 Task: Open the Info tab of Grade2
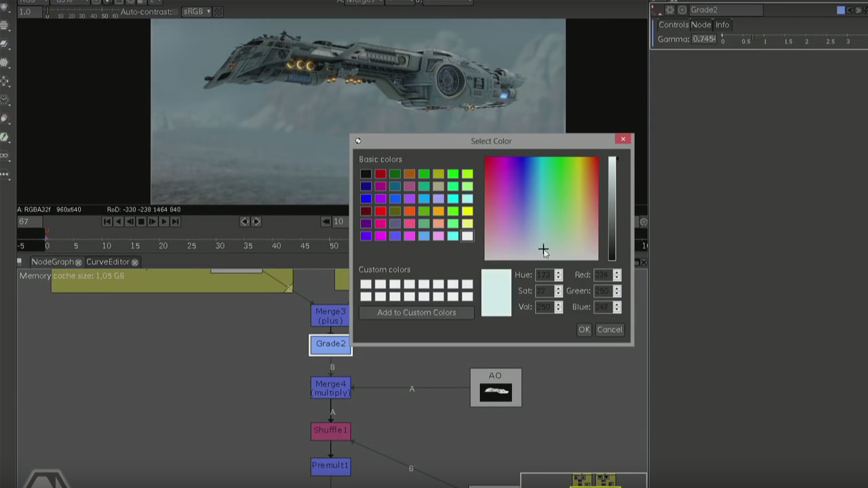(x=722, y=25)
